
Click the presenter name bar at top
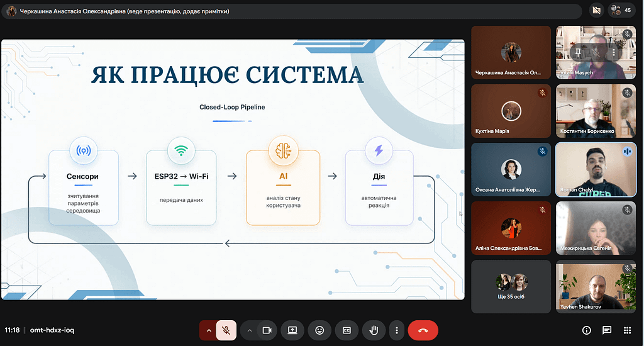292,11
